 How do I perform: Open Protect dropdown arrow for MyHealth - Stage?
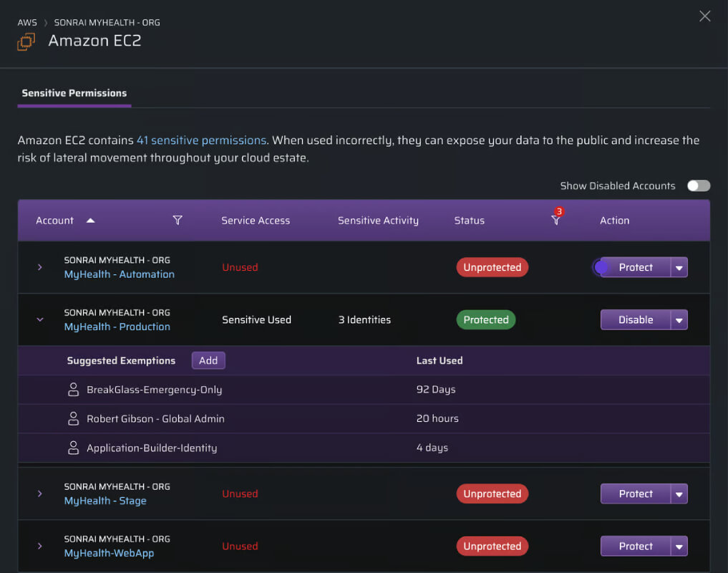click(x=679, y=494)
